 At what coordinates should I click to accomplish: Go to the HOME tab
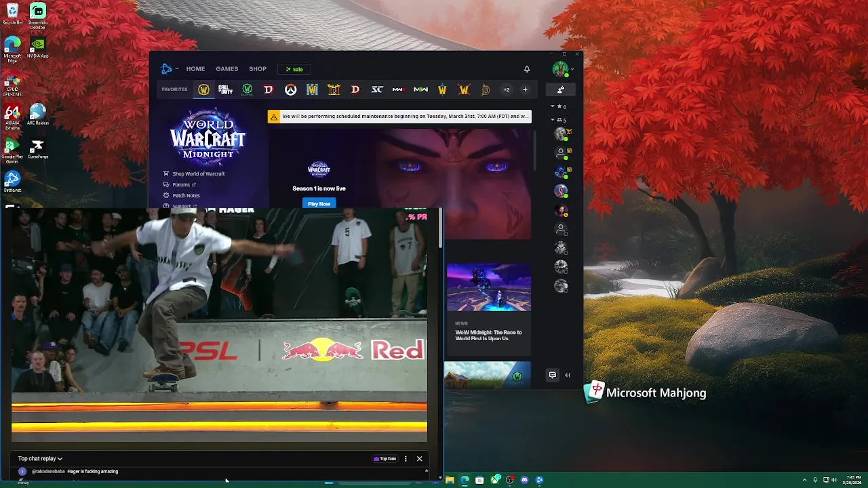point(195,69)
